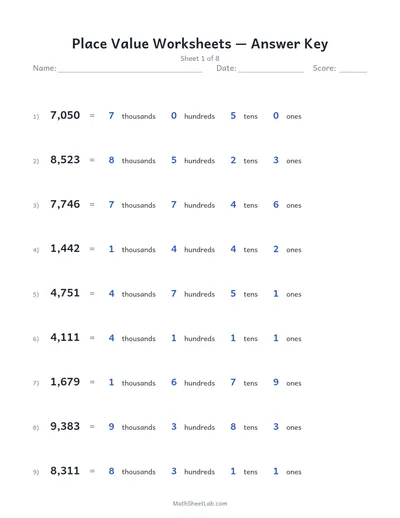Click the Date blank line
This screenshot has height=518, width=400.
271,71
